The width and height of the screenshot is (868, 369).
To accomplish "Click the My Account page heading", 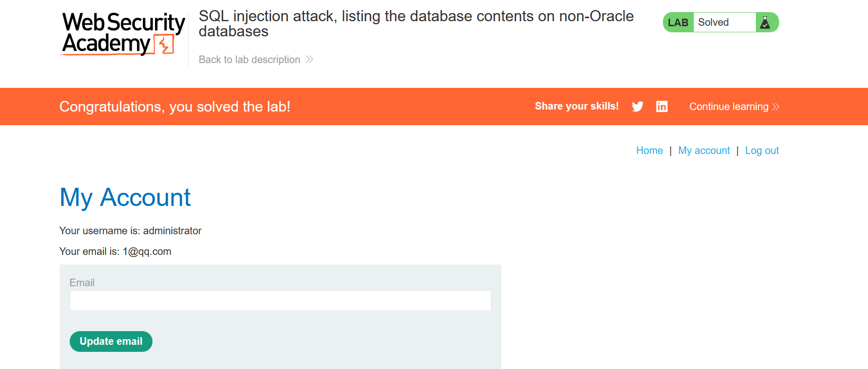I will (x=125, y=197).
